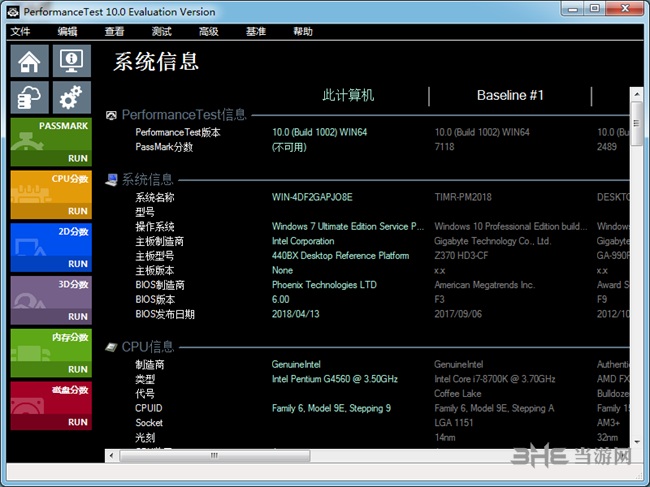Select the PassMark分数 row label
This screenshot has height=487, width=650.
(x=164, y=147)
